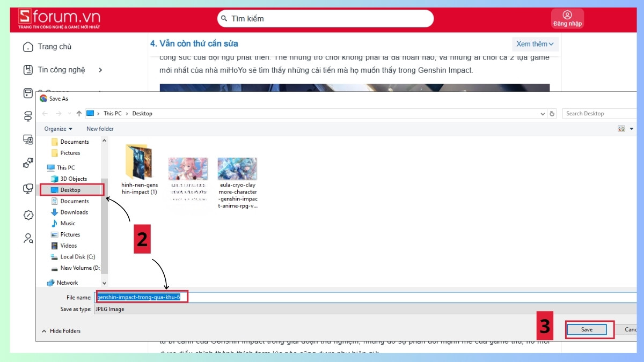Click This PC in the address path
Image resolution: width=644 pixels, height=362 pixels.
[x=113, y=114]
